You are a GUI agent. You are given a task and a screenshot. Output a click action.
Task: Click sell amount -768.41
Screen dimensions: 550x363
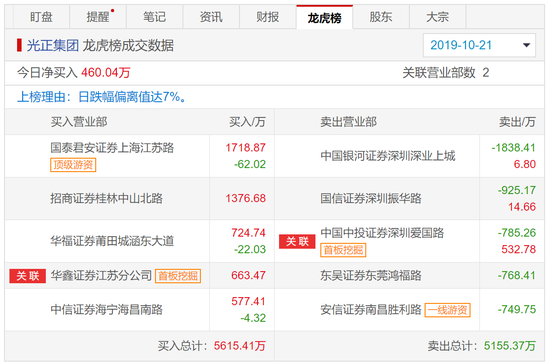point(517,276)
